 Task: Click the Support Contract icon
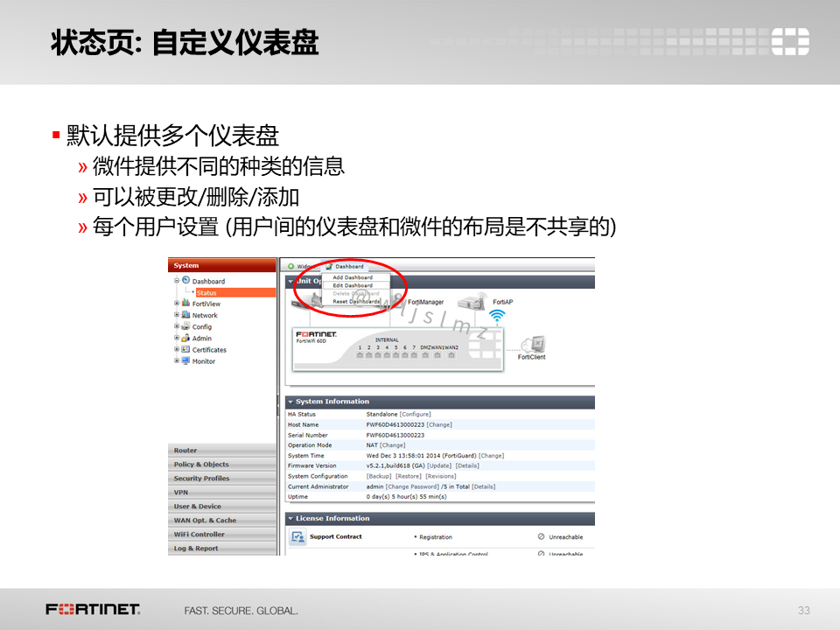(x=297, y=536)
